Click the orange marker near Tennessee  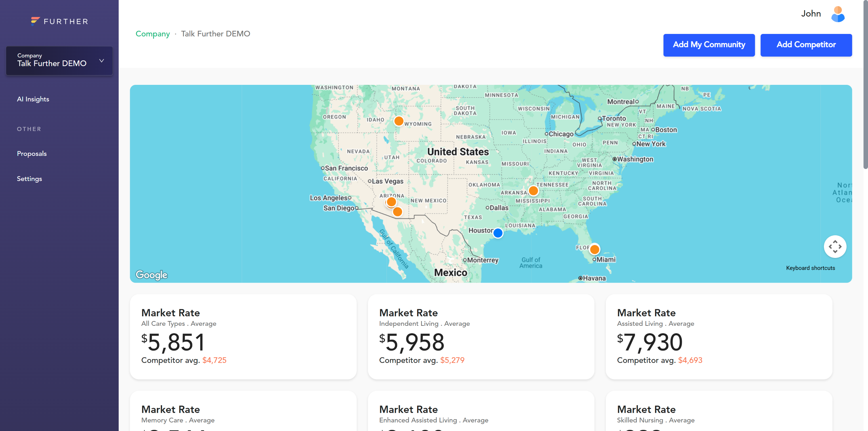pyautogui.click(x=533, y=191)
